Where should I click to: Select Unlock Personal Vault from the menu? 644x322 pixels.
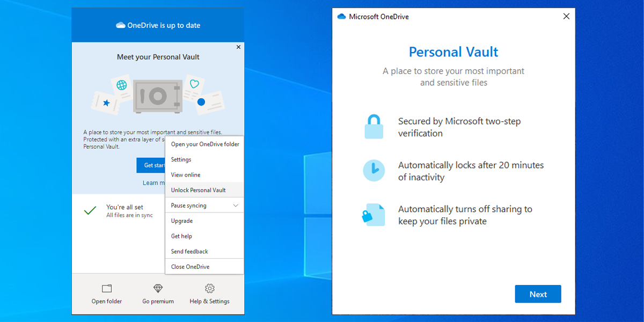click(197, 189)
